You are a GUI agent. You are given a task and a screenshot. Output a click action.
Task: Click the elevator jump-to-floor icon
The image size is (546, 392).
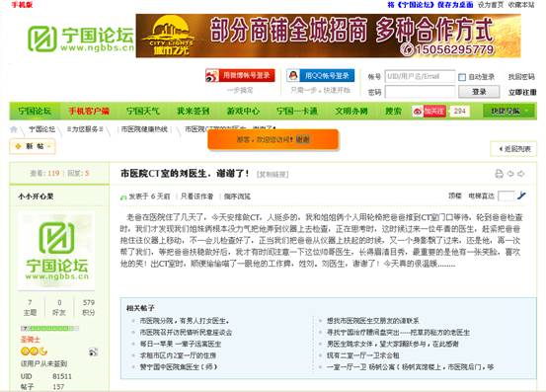tap(521, 196)
